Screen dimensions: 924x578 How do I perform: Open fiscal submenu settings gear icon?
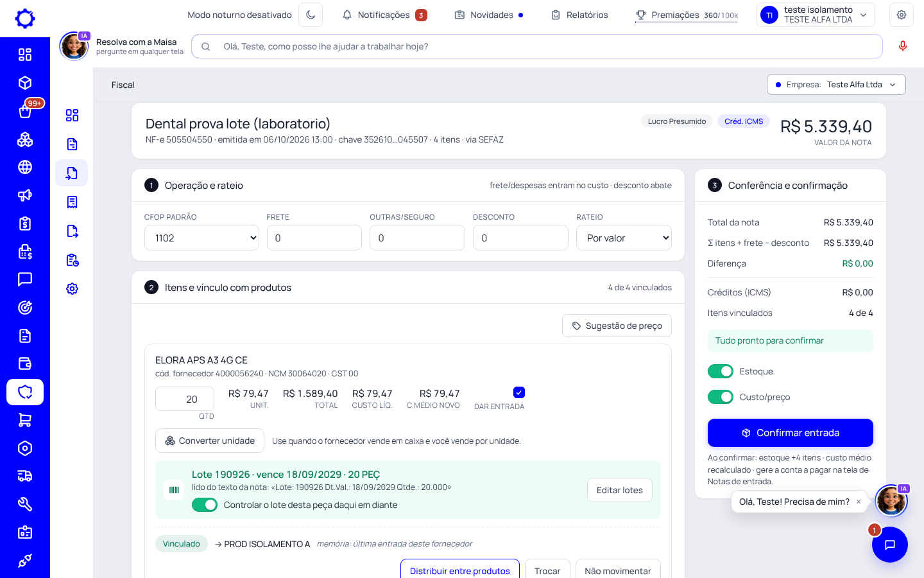72,289
